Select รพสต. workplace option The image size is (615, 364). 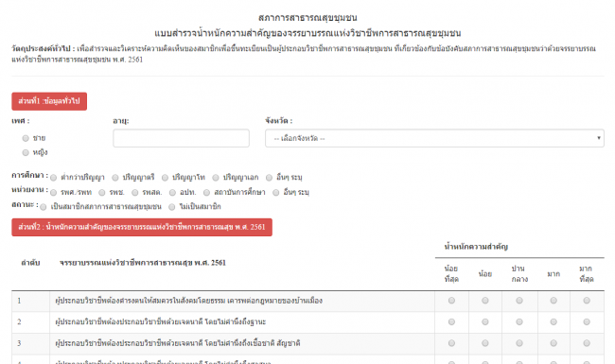coord(135,192)
